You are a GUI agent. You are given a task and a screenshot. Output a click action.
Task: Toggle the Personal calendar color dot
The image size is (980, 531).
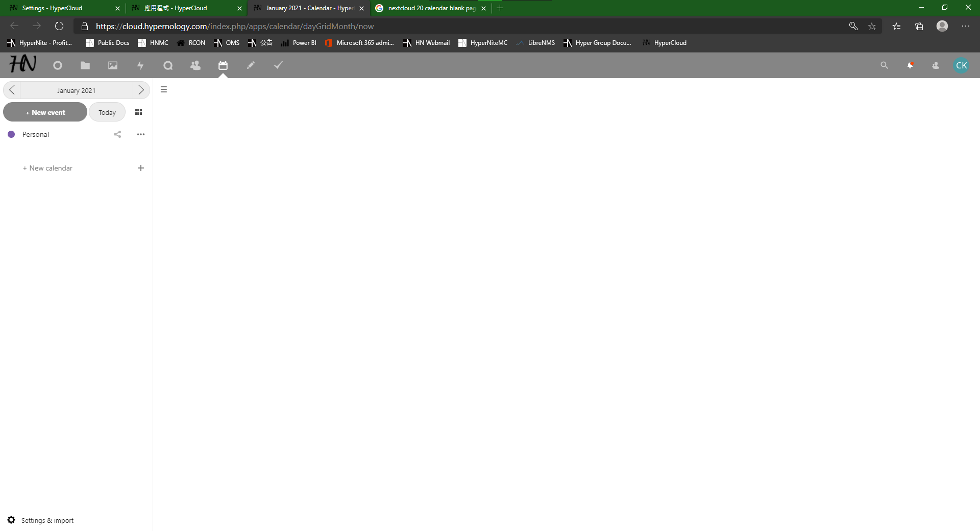pos(11,134)
